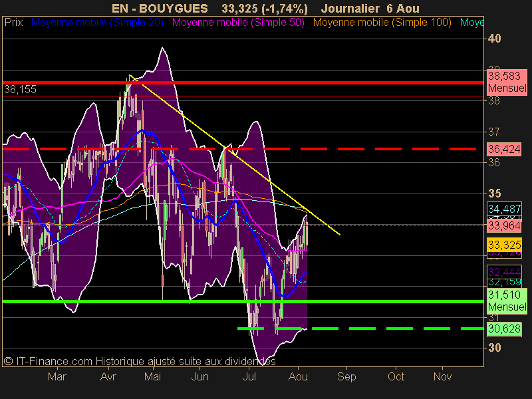This screenshot has height=399, width=532.
Task: Select 'Moyenne mobile (Simple 100)' legend entry
Action: tap(382, 23)
